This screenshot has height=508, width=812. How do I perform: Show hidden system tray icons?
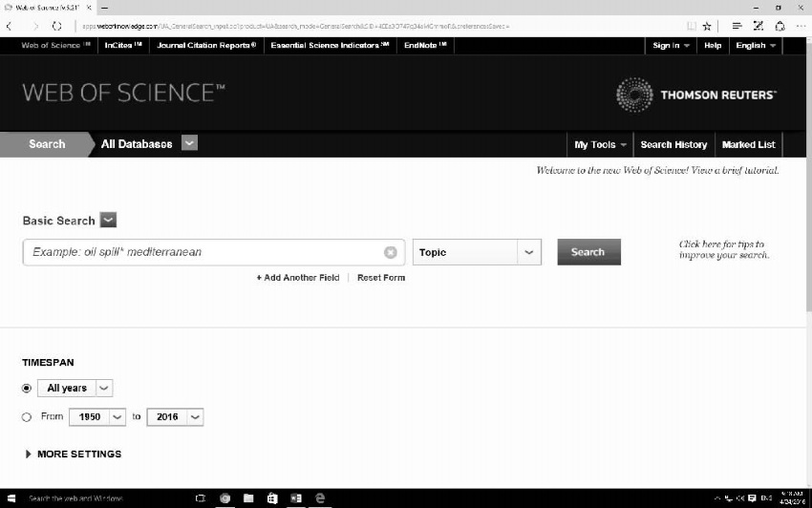(x=717, y=498)
